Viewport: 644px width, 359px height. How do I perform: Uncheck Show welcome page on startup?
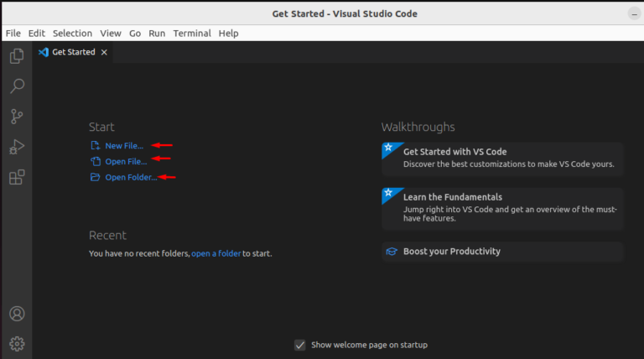[x=300, y=345]
